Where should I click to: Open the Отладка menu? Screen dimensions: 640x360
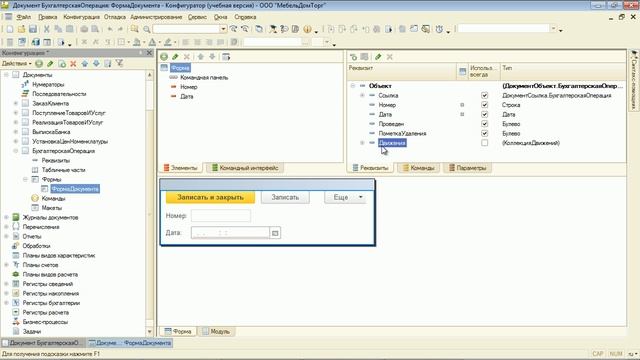[115, 17]
